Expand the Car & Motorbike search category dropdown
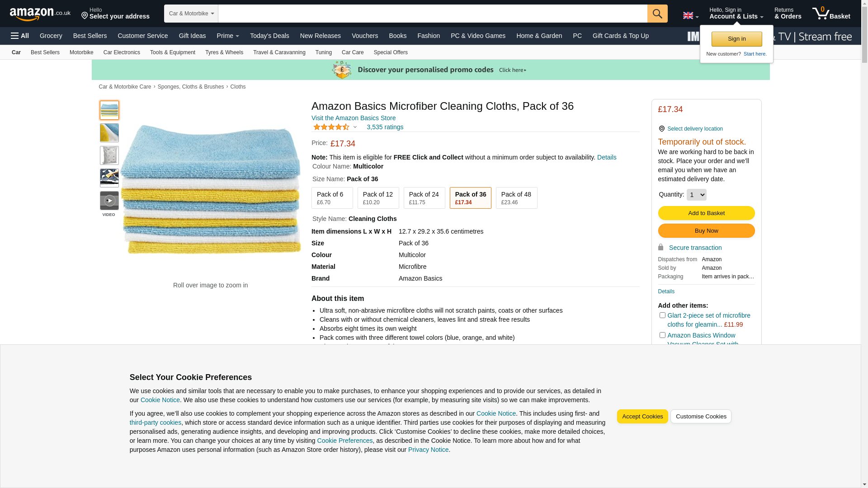This screenshot has height=488, width=868. 191,14
